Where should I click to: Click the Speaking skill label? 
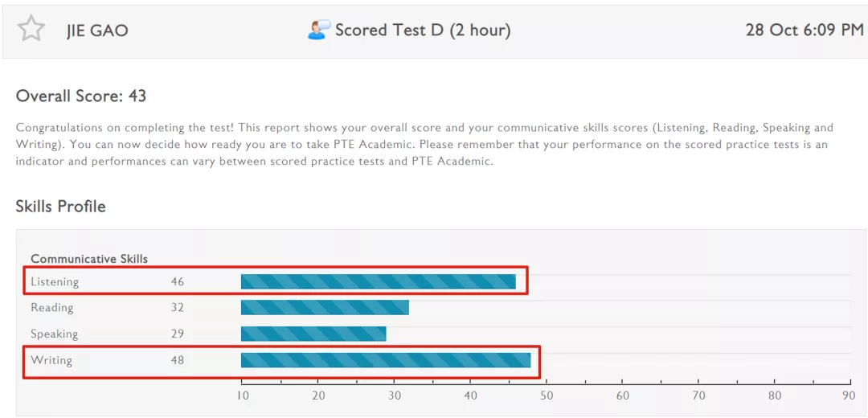click(55, 334)
